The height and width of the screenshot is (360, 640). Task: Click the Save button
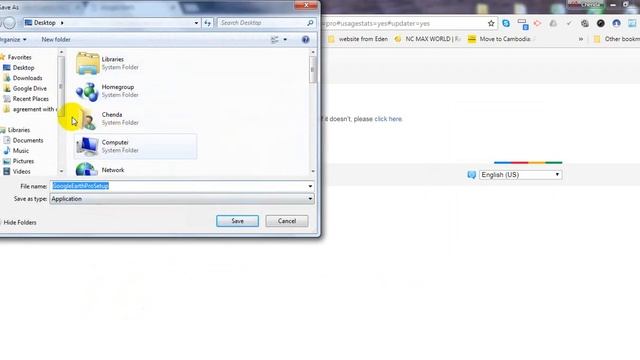(x=237, y=221)
